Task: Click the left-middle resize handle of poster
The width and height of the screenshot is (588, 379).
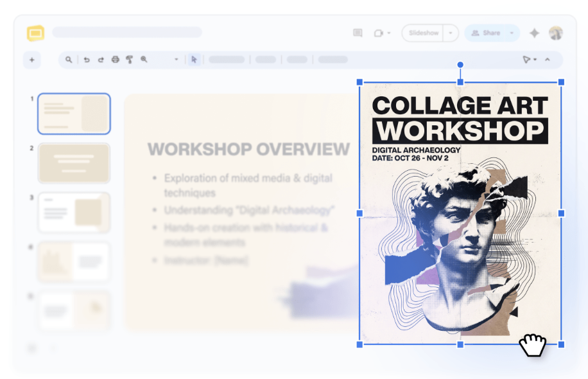Action: tap(359, 213)
